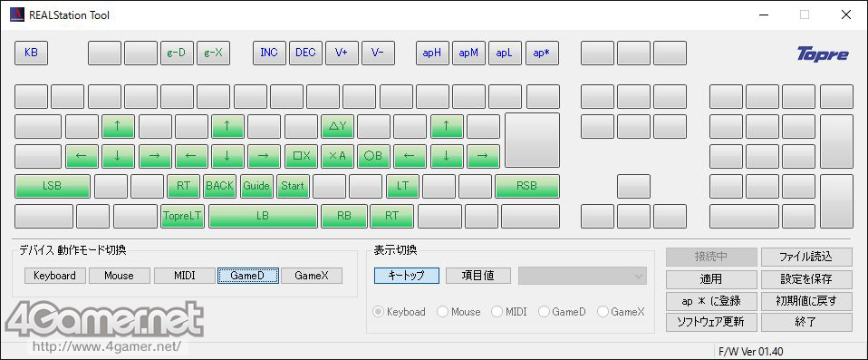Toggle display to 項目値
Screen dimensions: 868x360
[477, 276]
